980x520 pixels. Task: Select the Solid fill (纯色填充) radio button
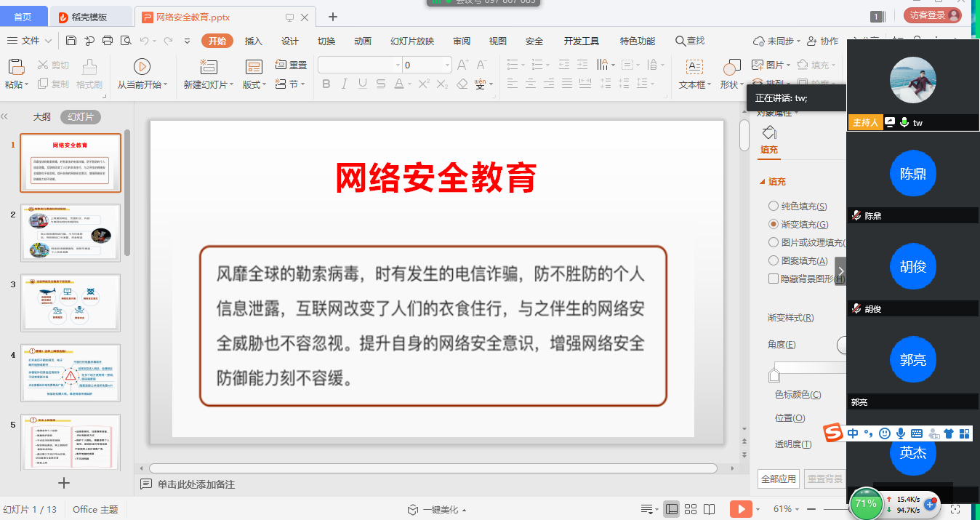pos(774,207)
